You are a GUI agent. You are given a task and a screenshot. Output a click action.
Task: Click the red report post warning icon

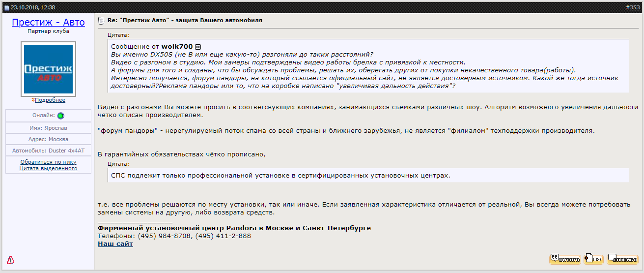[10, 260]
